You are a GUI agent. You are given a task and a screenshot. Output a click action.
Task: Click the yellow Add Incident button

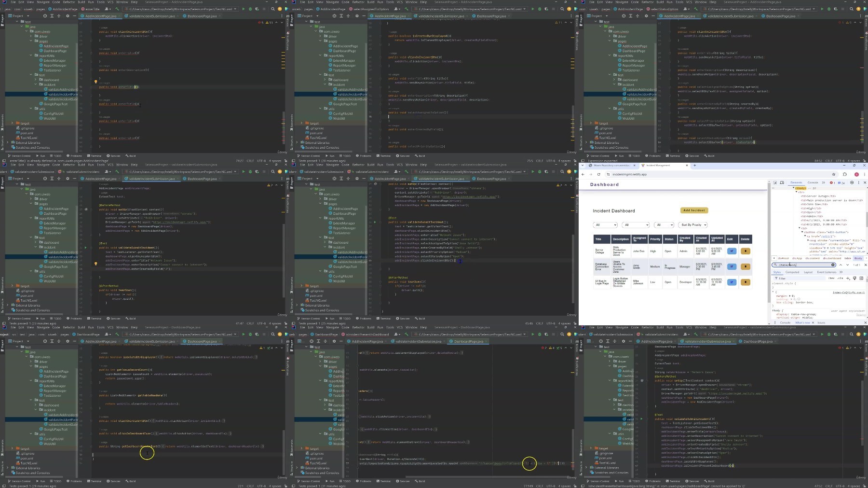pos(694,210)
